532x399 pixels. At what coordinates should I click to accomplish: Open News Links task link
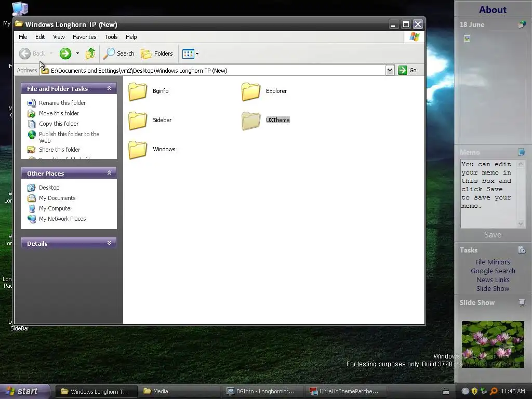(493, 280)
